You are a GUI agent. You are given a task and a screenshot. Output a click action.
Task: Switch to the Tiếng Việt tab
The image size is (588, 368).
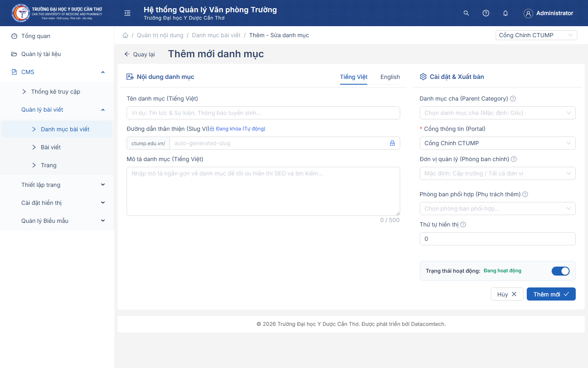tap(354, 77)
